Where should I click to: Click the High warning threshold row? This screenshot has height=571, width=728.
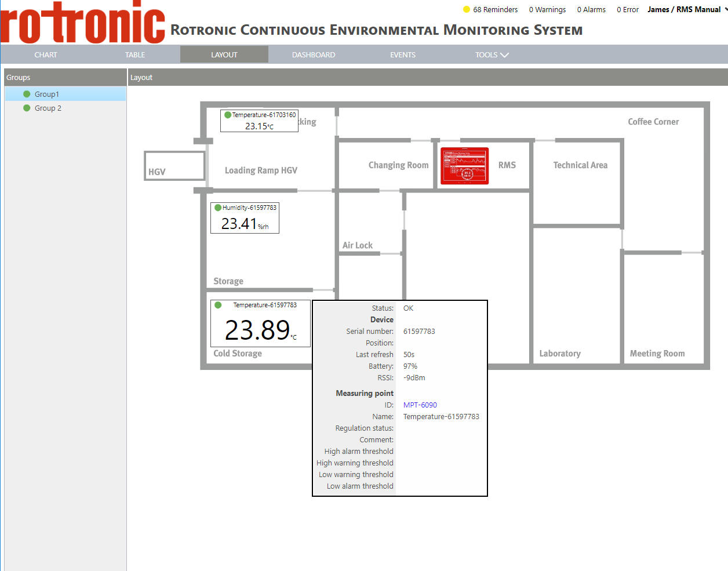pos(400,463)
